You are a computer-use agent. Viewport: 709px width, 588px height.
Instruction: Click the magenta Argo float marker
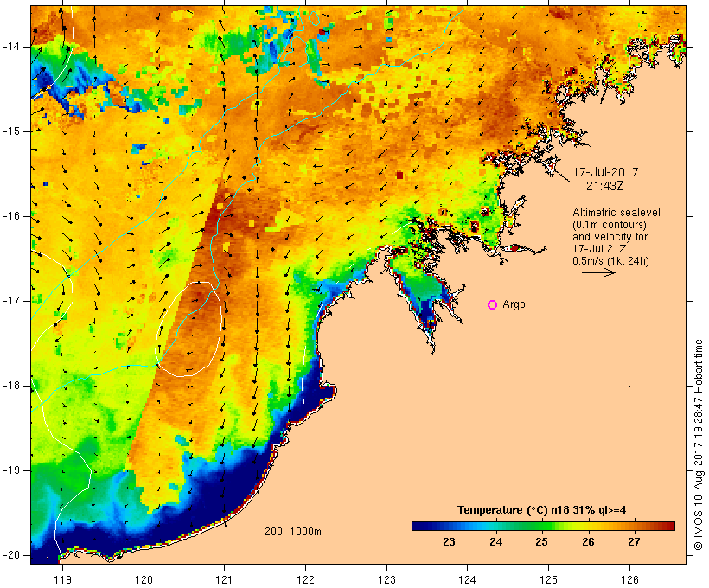493,305
